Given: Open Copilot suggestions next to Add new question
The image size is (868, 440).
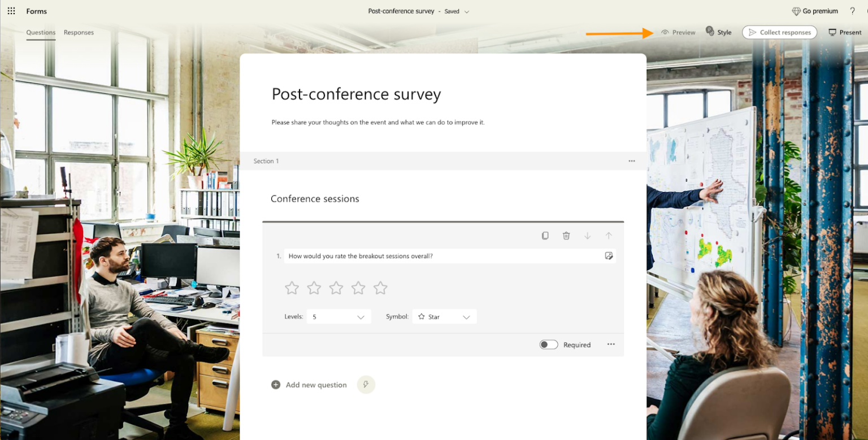Looking at the screenshot, I should (x=366, y=385).
